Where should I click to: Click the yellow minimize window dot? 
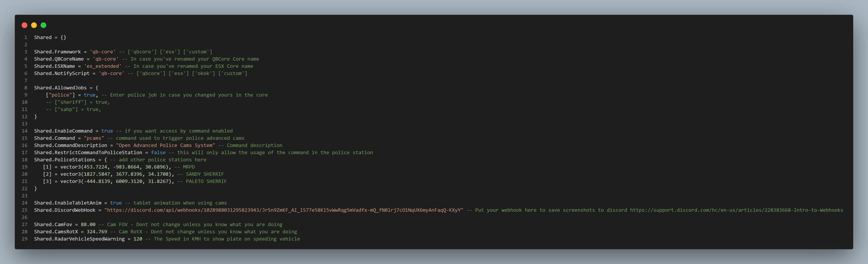tap(34, 25)
